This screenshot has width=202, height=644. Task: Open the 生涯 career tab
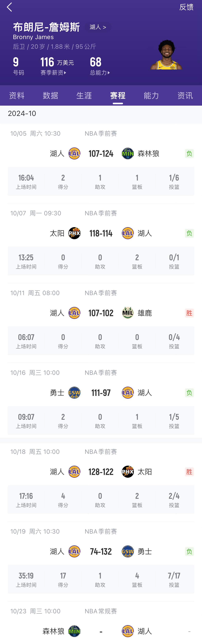[84, 96]
